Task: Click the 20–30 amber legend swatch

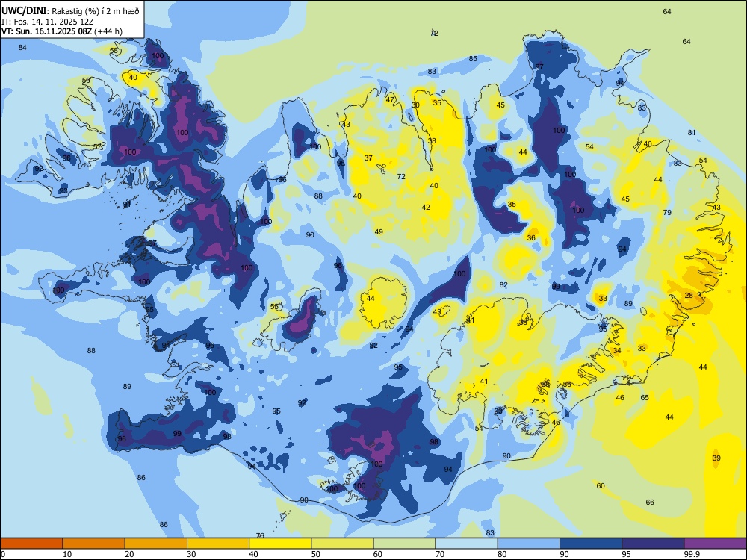Action: coord(156,544)
